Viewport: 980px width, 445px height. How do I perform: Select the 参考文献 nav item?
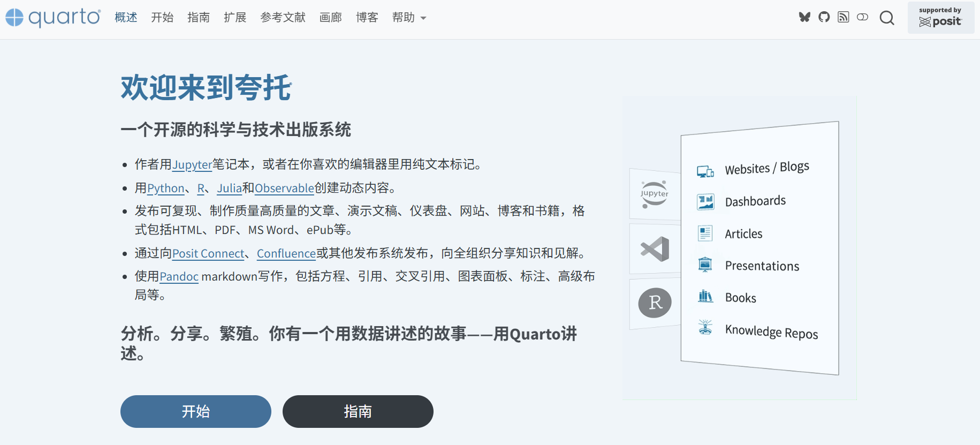(x=283, y=18)
